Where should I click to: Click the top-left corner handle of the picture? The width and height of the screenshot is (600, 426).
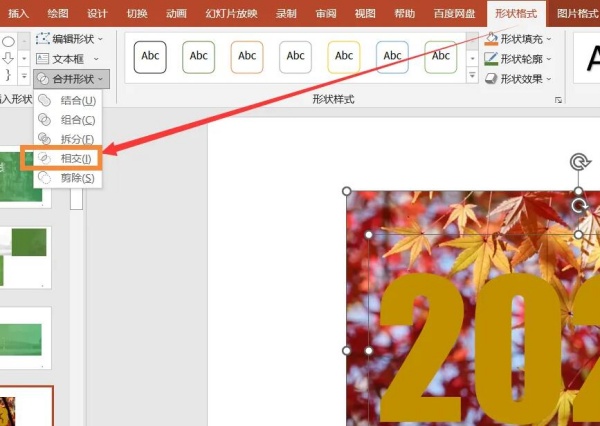coord(346,191)
